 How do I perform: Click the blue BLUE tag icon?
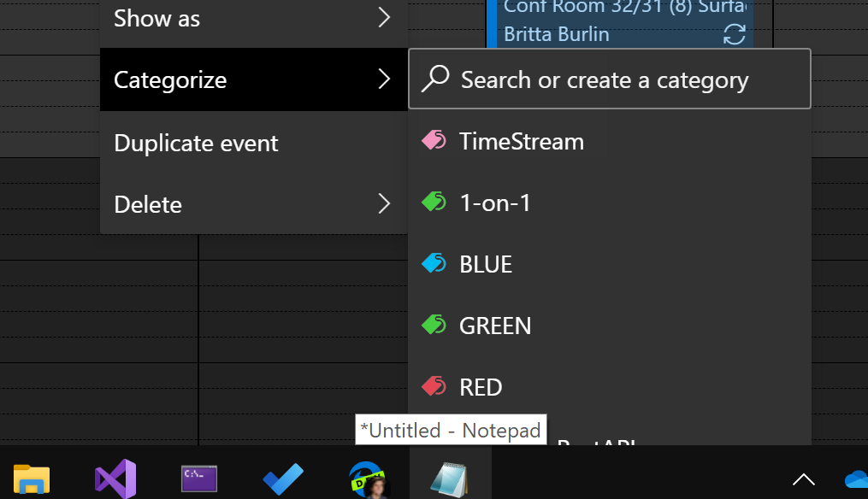[x=434, y=263]
